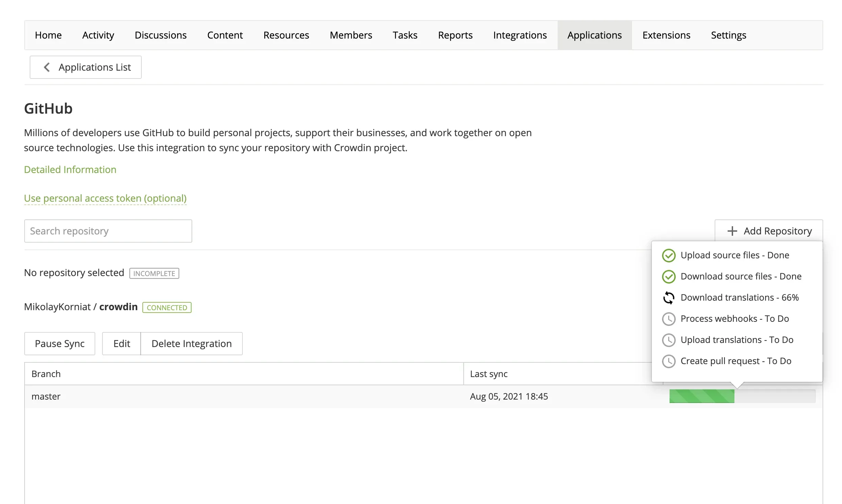The image size is (842, 504).
Task: Open the Reports tab
Action: coord(455,35)
